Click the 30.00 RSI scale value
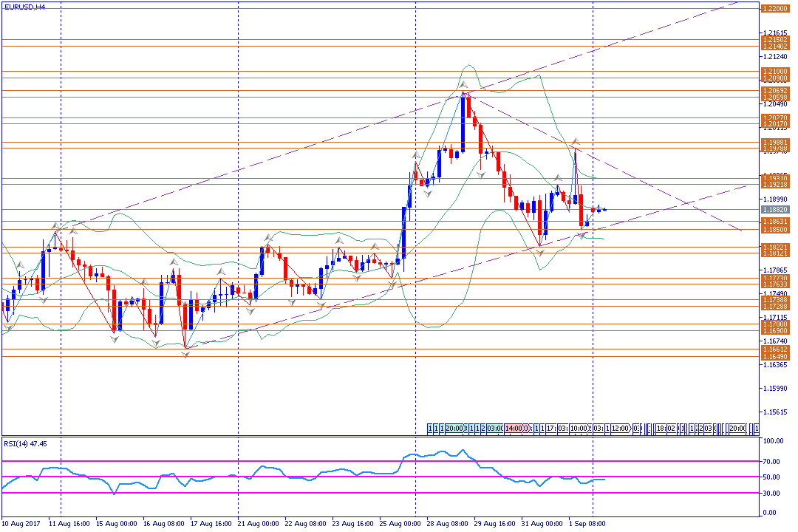The image size is (798, 532). (x=771, y=493)
